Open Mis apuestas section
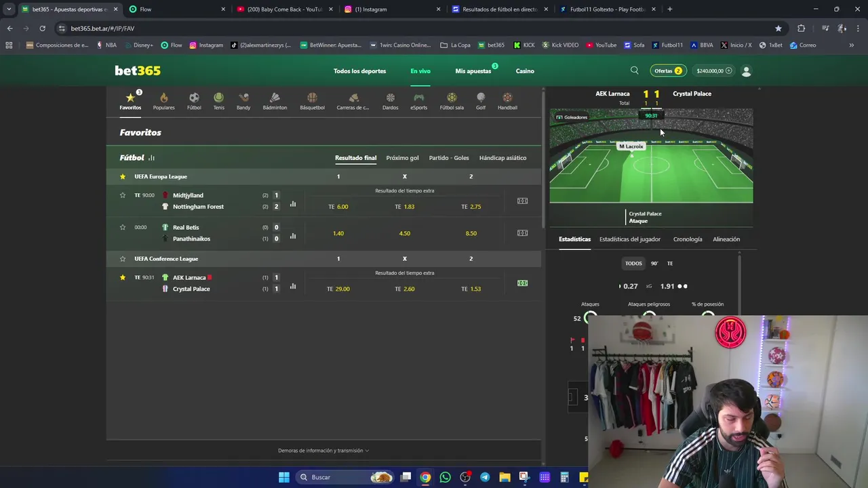868x488 pixels. coord(473,71)
